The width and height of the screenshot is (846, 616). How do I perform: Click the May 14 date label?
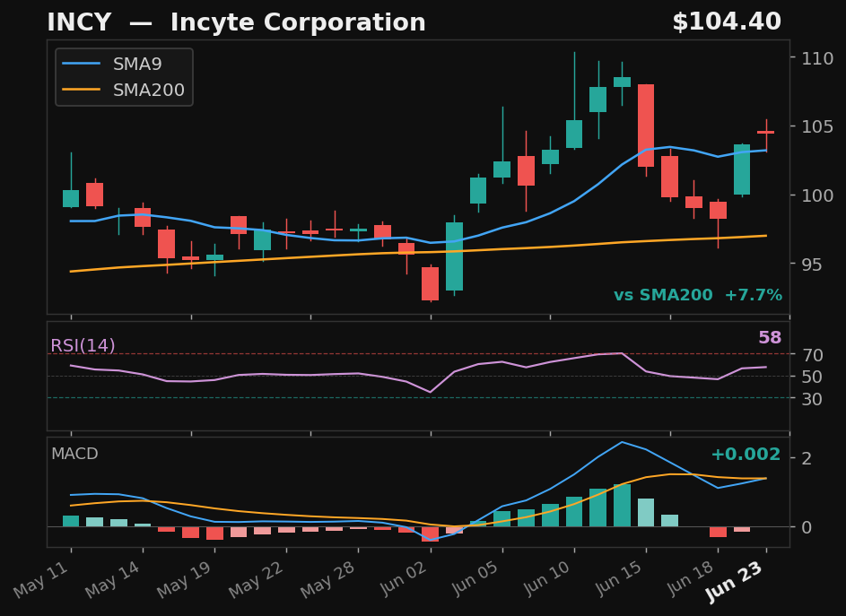(114, 579)
